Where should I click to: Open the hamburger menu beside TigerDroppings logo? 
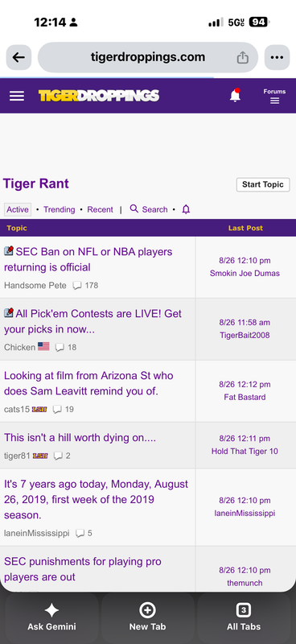pyautogui.click(x=17, y=96)
